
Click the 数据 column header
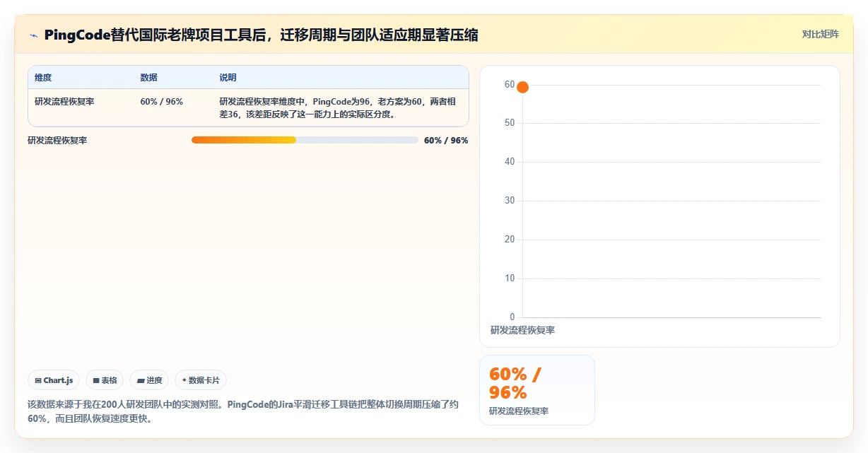pos(149,78)
